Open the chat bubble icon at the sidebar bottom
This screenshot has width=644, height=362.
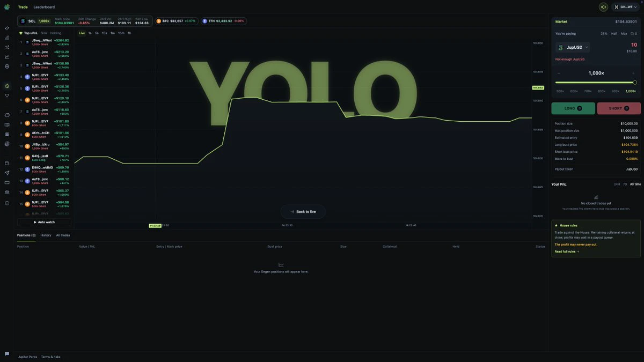pos(7,354)
